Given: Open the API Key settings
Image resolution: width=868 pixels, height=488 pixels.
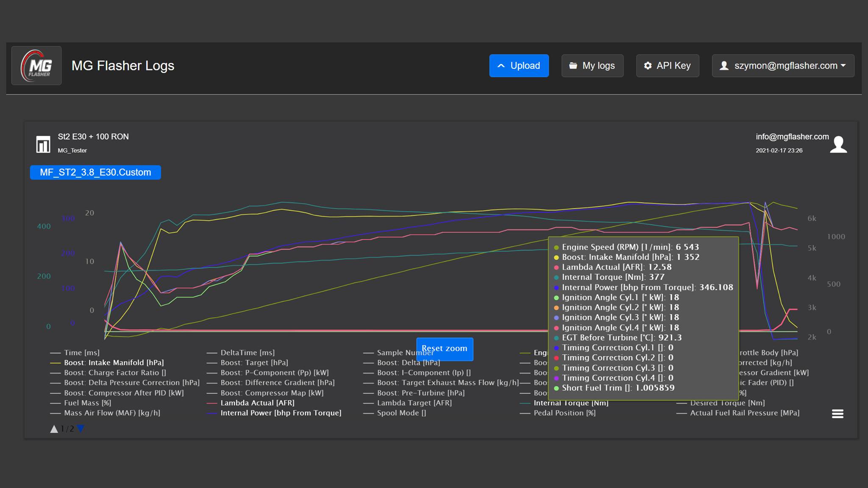Looking at the screenshot, I should [x=668, y=66].
